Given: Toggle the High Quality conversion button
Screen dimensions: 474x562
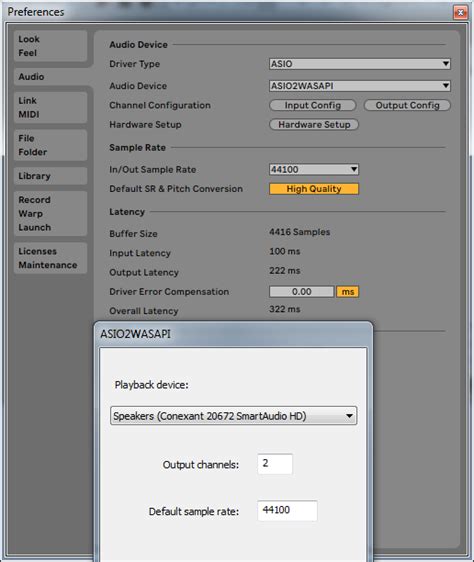Looking at the screenshot, I should [x=314, y=189].
